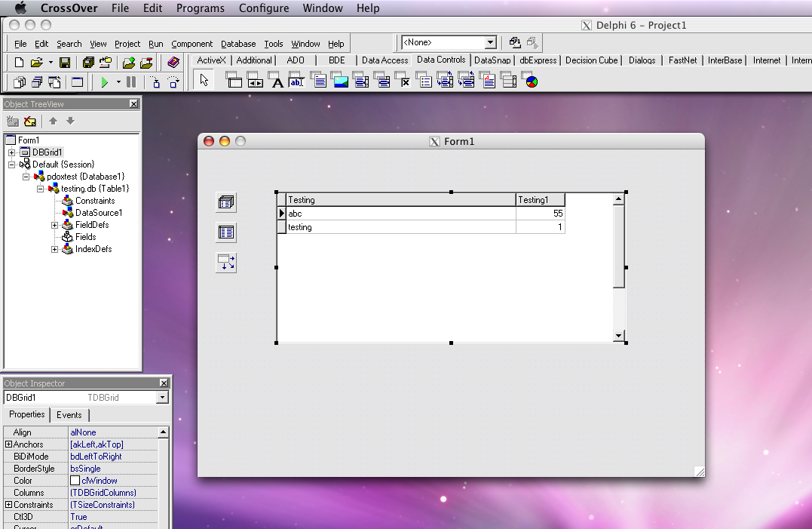The height and width of the screenshot is (529, 812).
Task: Open Object Inspector component selector dropdown
Action: [162, 398]
